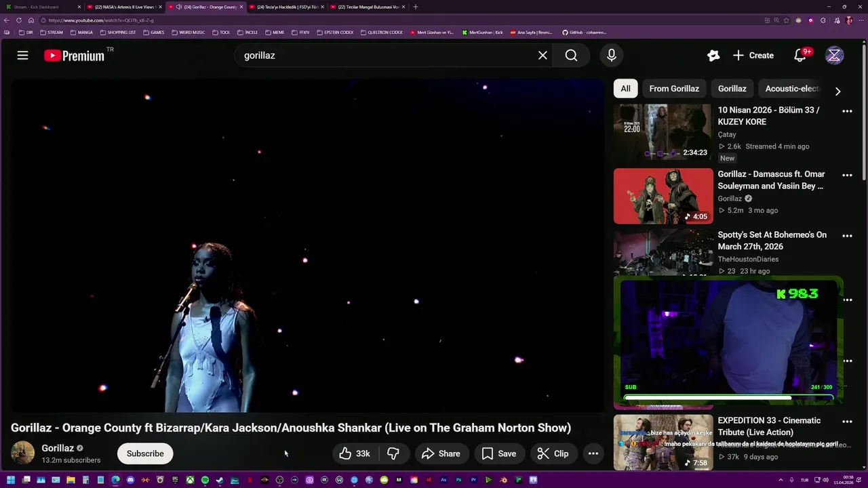
Task: Switch to NASA's Artemis II Live Views tab
Action: [125, 7]
